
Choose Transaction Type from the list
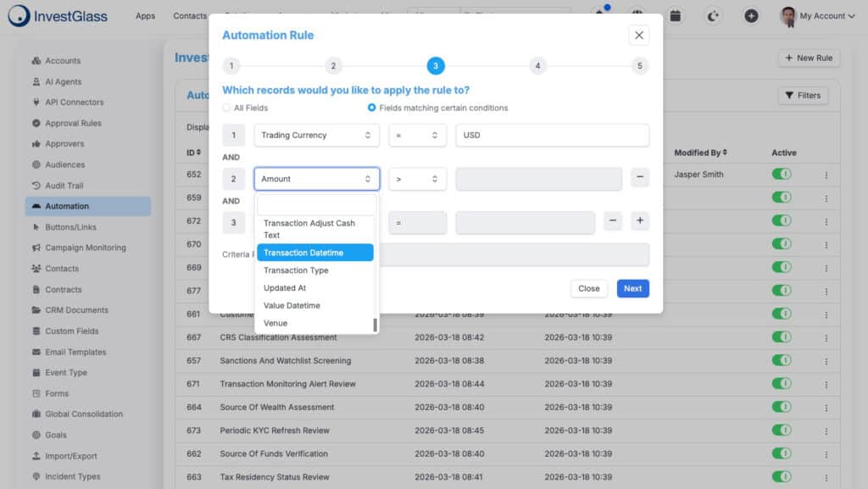coord(315,270)
